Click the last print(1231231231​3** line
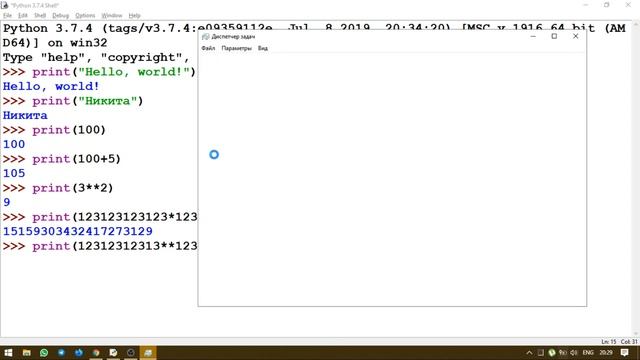Image resolution: width=640 pixels, height=360 pixels. click(x=100, y=246)
